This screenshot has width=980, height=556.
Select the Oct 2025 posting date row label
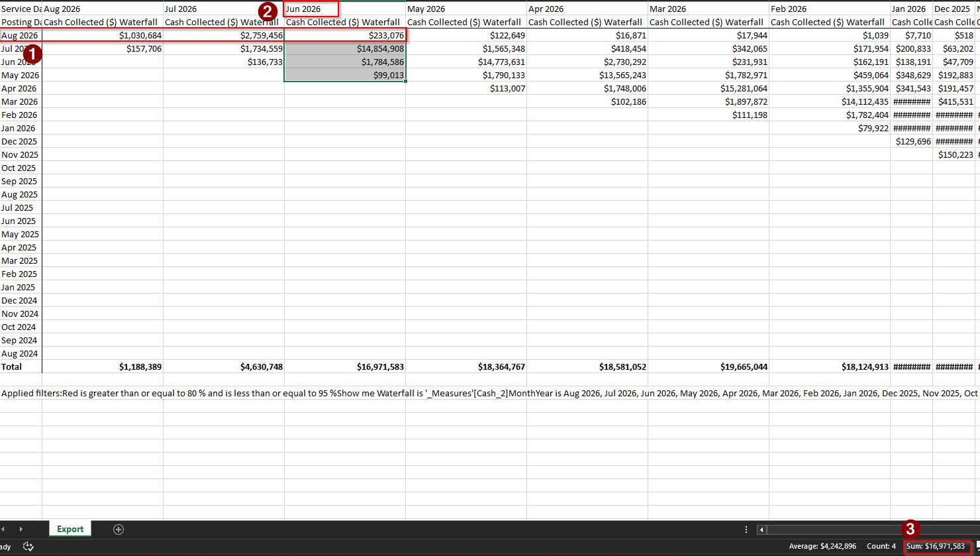(21, 168)
